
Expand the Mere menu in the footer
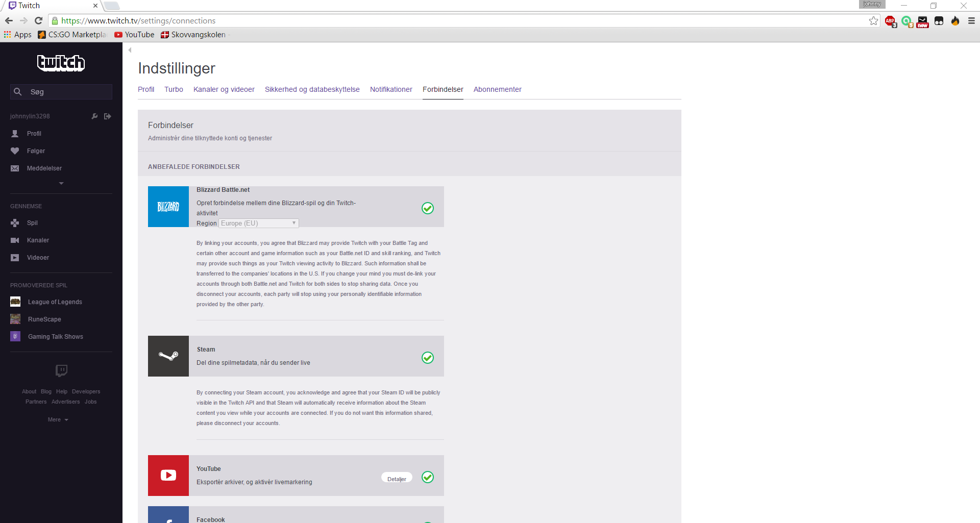[58, 420]
